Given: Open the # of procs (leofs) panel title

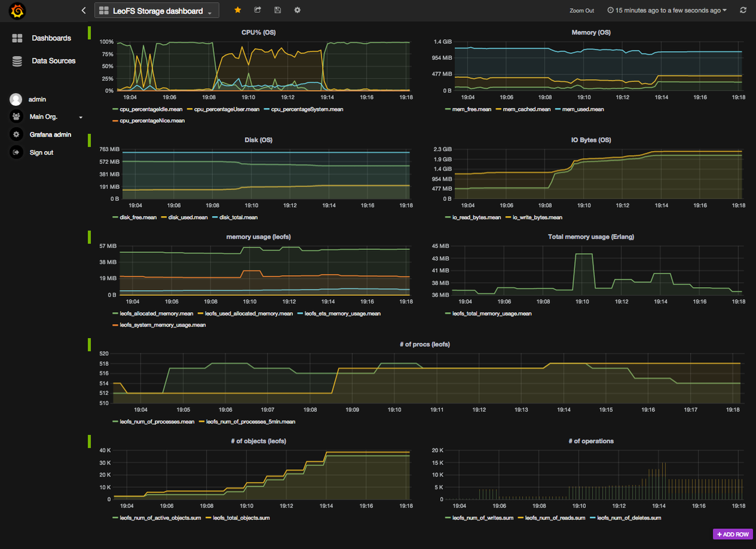Looking at the screenshot, I should click(x=425, y=344).
